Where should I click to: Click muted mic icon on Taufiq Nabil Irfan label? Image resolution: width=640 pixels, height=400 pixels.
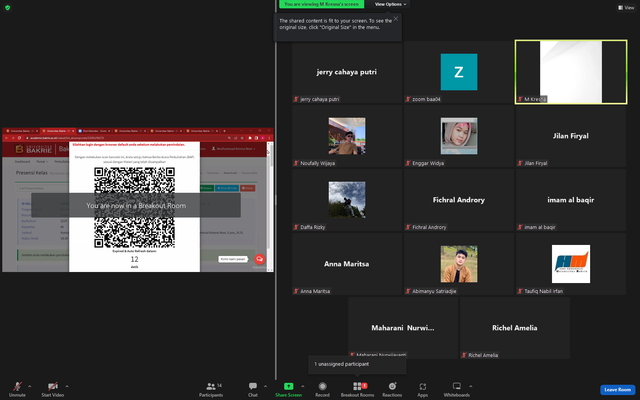coord(520,291)
